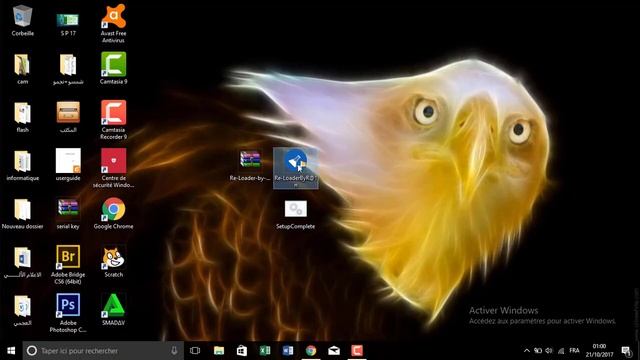Switch to Camtasia on taskbar
The image size is (640, 360).
[x=357, y=351]
